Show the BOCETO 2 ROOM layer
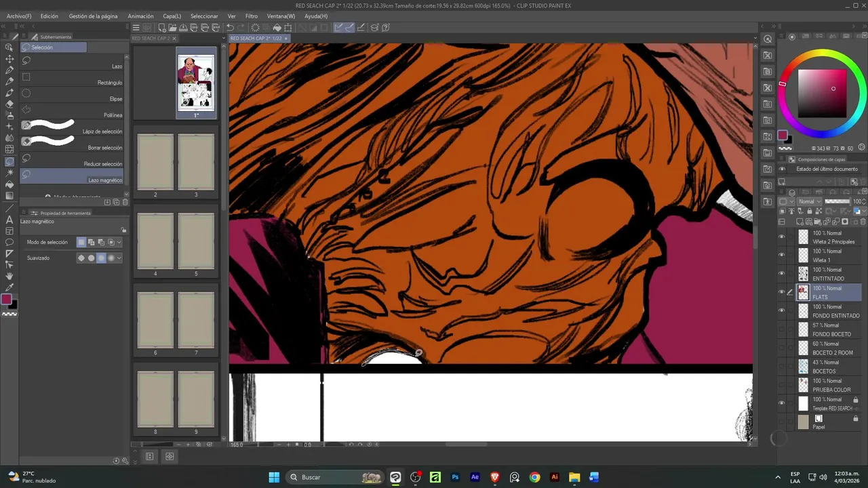 (x=781, y=348)
